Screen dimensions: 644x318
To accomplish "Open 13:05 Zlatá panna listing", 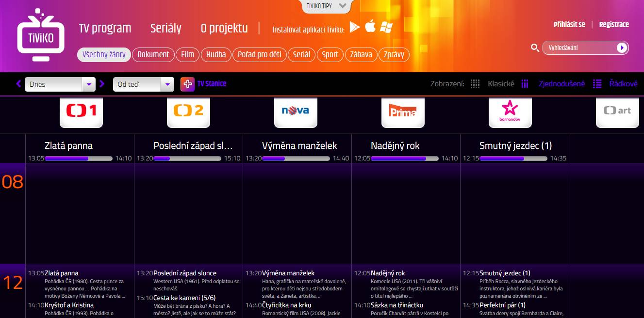I will pyautogui.click(x=61, y=273).
